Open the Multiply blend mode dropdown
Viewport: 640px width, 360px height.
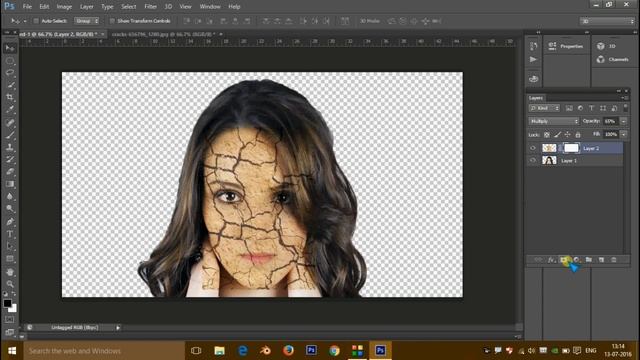click(554, 121)
